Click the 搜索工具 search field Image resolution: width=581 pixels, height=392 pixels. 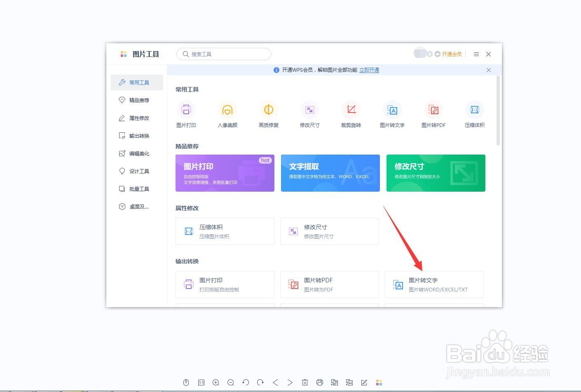224,54
